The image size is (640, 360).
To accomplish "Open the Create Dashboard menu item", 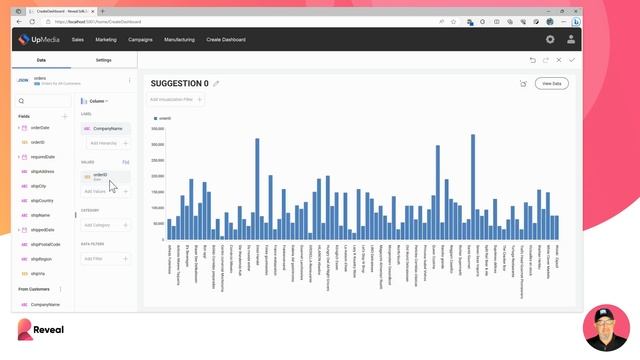I will (x=226, y=40).
